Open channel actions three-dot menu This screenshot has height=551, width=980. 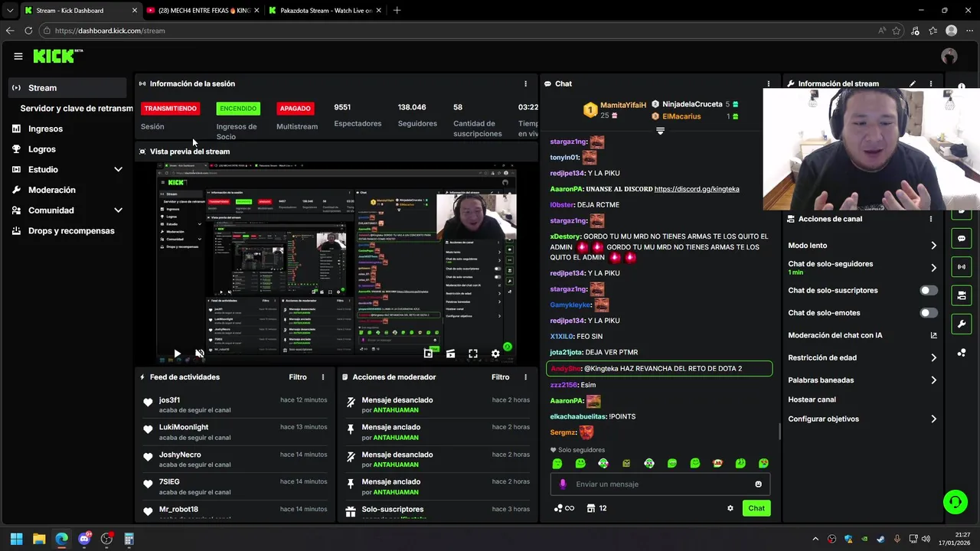pos(931,219)
